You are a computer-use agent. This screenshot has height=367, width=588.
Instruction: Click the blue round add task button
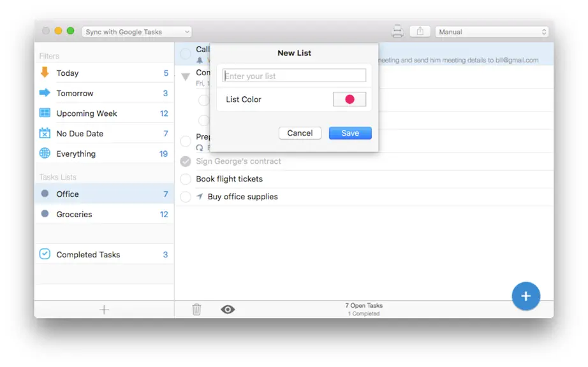[x=526, y=296]
